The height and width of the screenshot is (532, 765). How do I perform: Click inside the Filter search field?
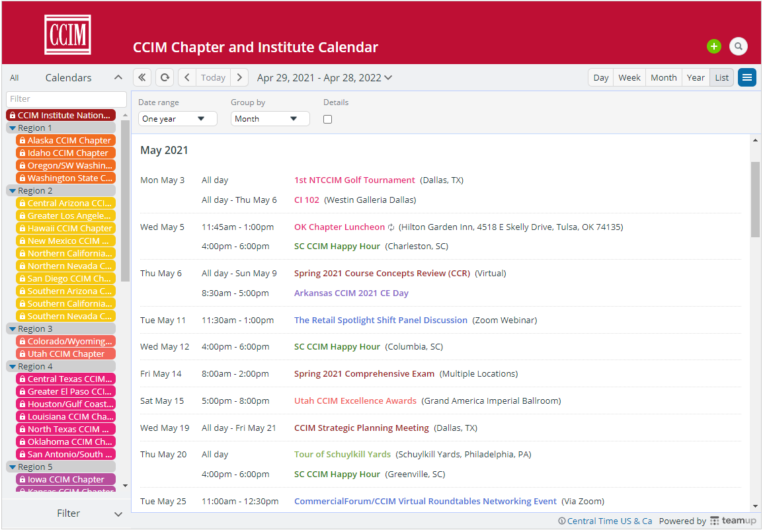coord(66,99)
